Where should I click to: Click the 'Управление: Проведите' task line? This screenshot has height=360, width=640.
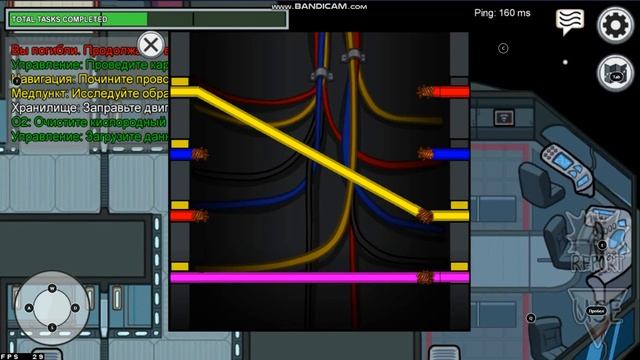(x=89, y=65)
